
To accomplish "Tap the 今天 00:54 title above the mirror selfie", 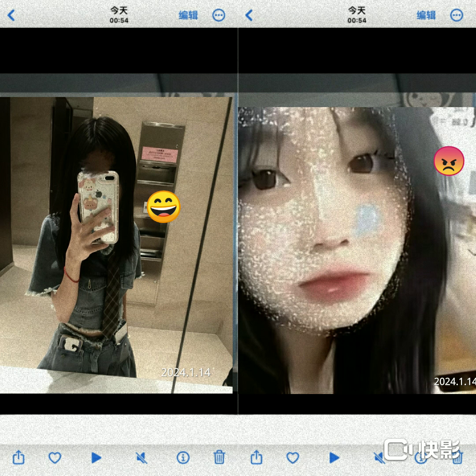I will 119,15.
